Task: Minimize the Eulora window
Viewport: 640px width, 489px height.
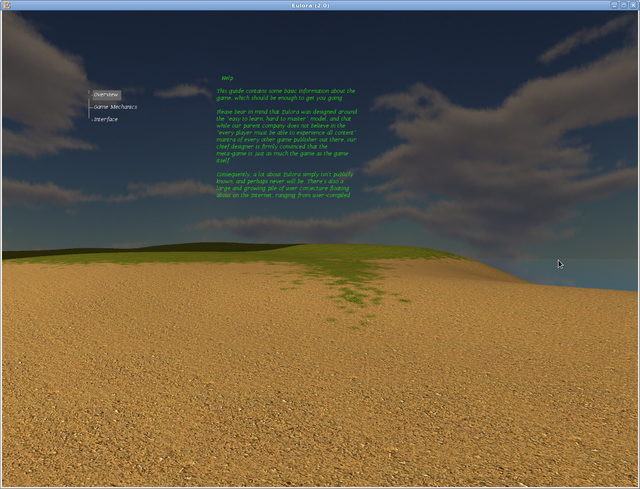Action: (614, 5)
